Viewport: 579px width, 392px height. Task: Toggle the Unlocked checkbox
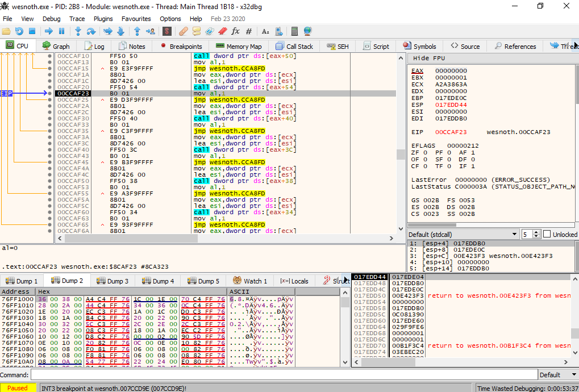(547, 234)
